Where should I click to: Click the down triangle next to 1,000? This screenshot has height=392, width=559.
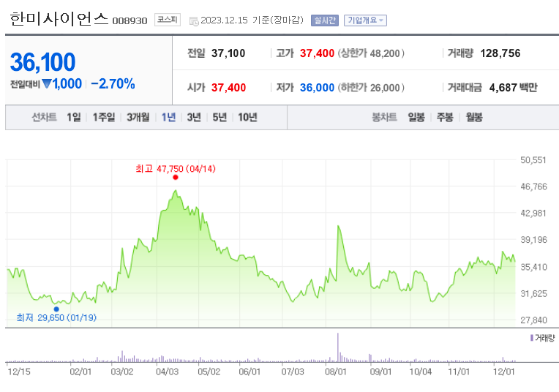click(x=47, y=84)
